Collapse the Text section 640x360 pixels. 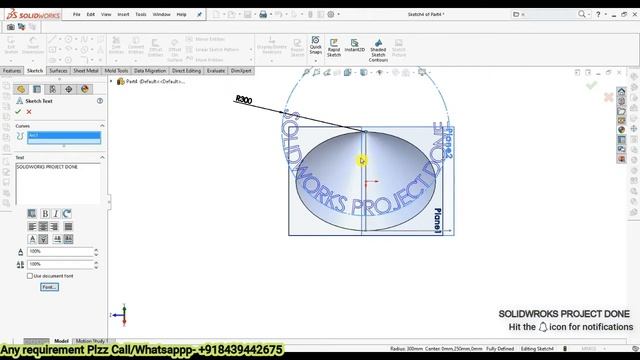[102, 157]
